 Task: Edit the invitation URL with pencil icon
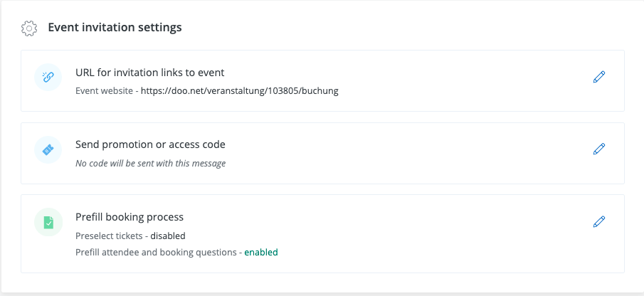[599, 77]
